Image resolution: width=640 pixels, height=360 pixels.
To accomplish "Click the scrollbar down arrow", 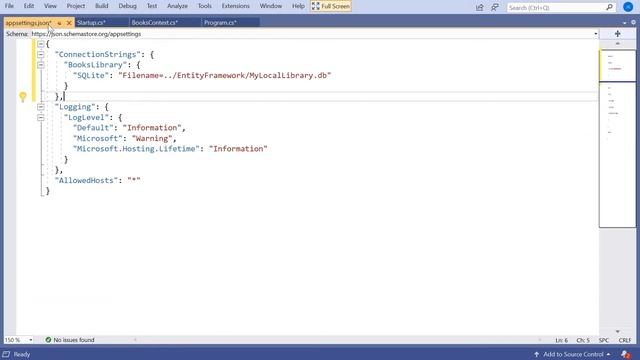I will (x=618, y=331).
